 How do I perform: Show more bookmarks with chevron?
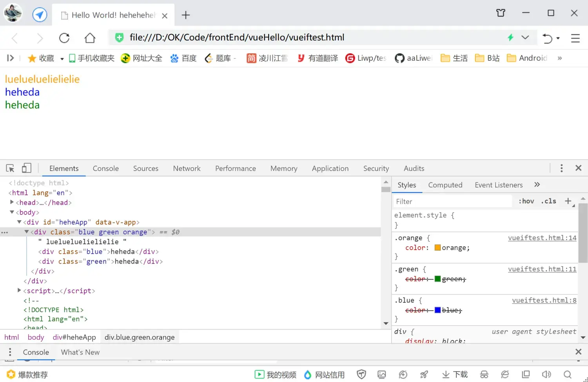click(x=560, y=58)
